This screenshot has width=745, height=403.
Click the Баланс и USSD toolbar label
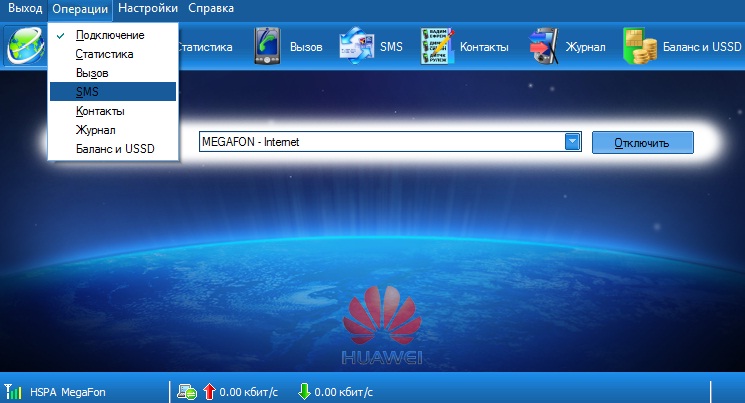point(702,47)
